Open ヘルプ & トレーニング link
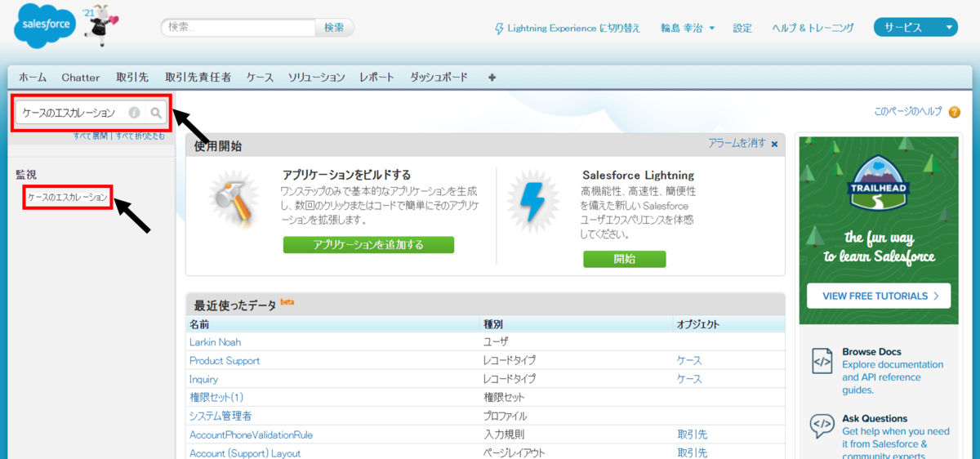The height and width of the screenshot is (459, 980). coord(813,28)
